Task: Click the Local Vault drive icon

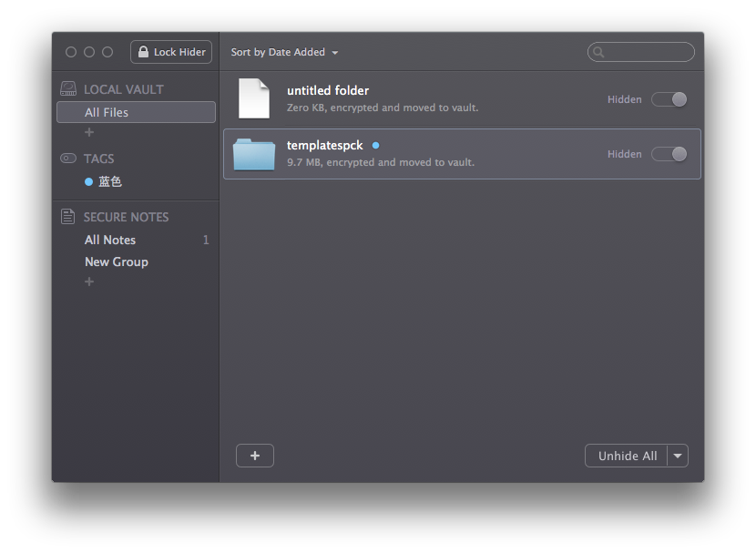Action: point(68,88)
